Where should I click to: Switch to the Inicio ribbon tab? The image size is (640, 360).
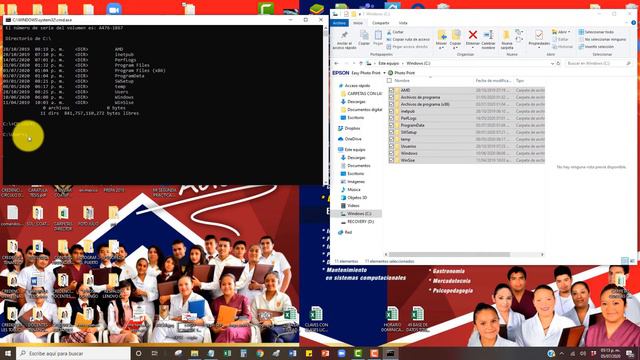click(358, 23)
